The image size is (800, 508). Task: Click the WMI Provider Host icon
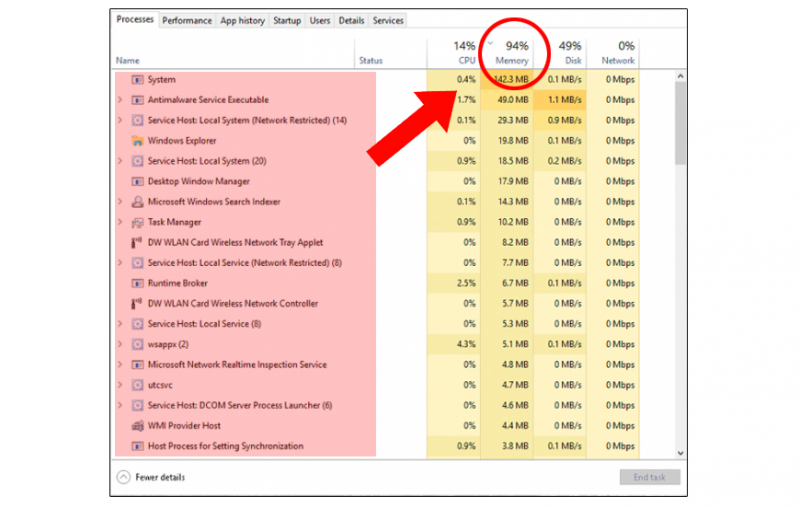click(137, 426)
